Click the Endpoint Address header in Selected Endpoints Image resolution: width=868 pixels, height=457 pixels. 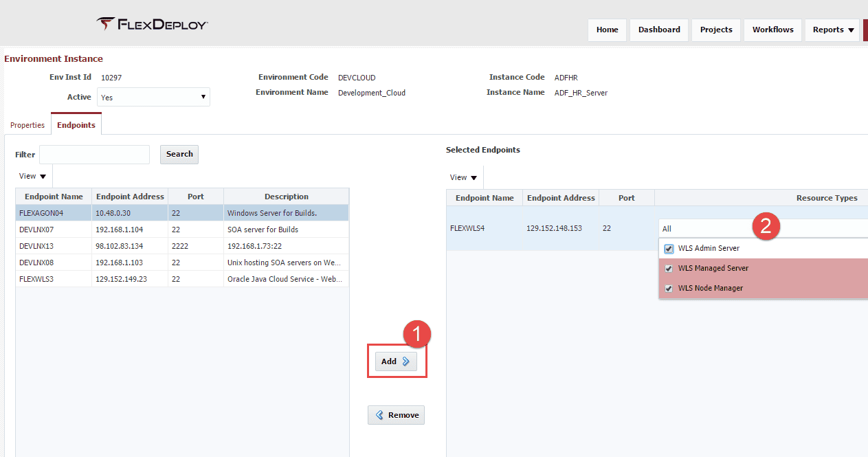pyautogui.click(x=561, y=198)
